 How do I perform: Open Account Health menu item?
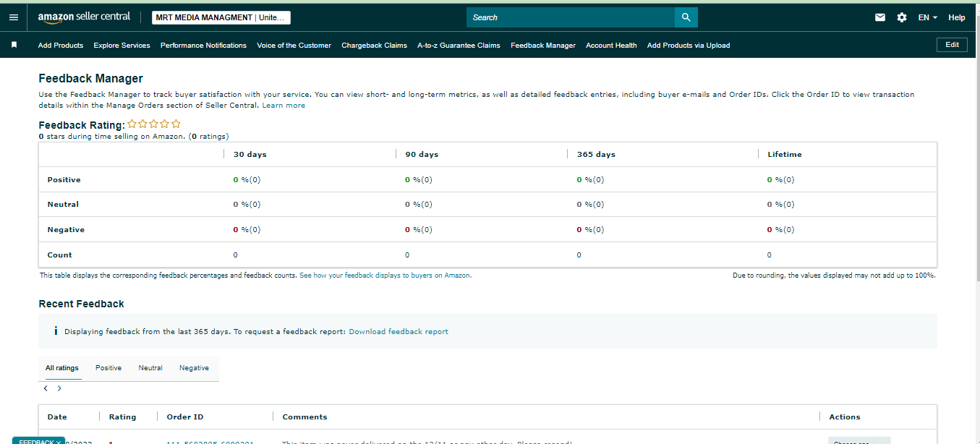click(x=611, y=45)
